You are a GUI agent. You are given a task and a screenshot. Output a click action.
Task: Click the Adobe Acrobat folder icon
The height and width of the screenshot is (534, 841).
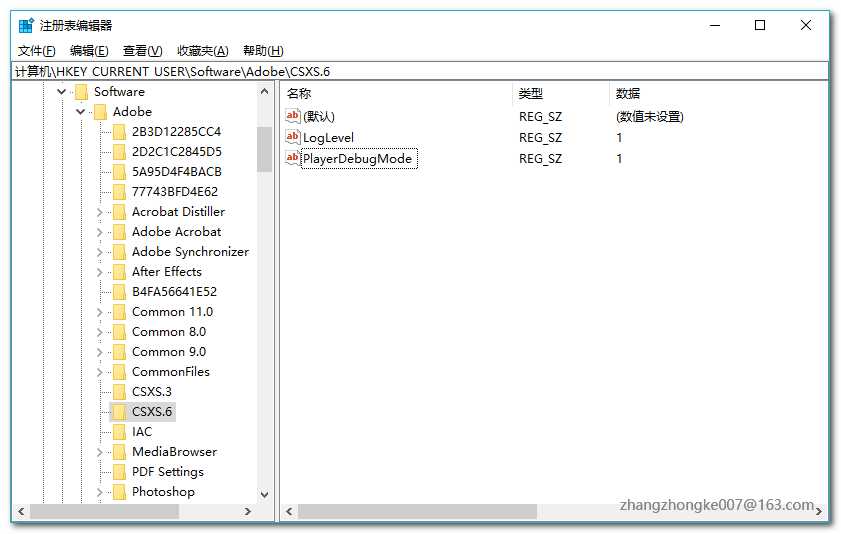click(x=119, y=232)
